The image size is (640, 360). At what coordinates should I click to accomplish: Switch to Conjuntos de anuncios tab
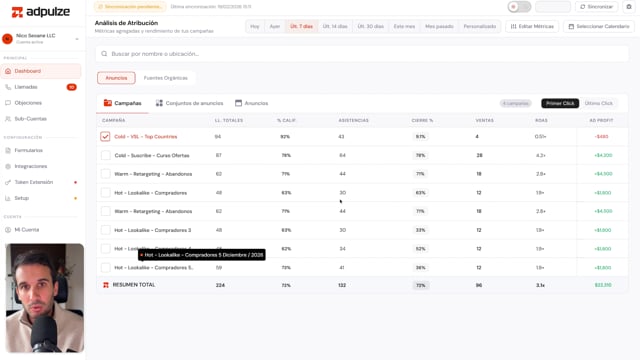pos(189,103)
